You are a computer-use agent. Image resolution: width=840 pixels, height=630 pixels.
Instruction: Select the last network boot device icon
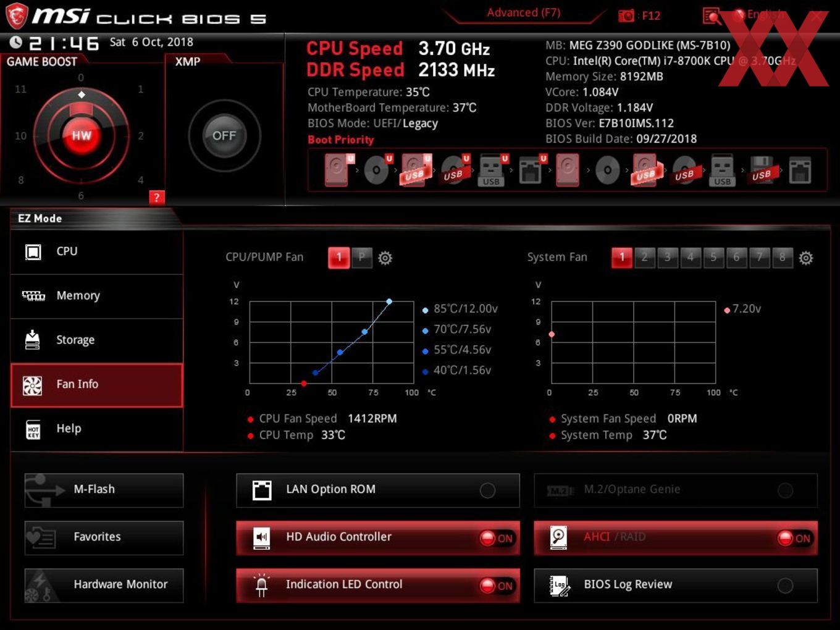coord(800,170)
